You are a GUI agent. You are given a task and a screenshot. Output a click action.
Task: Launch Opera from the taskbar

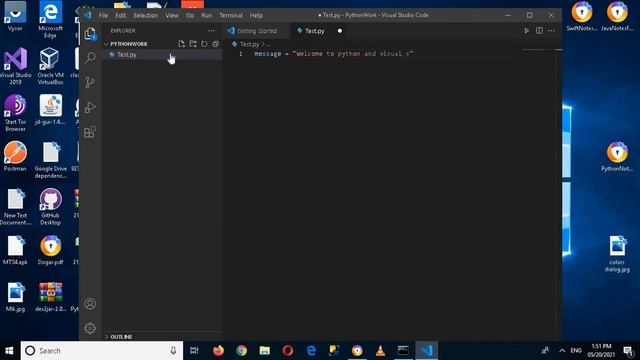288,351
